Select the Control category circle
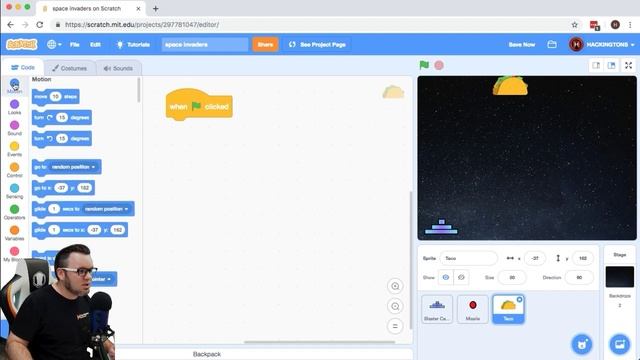This screenshot has width=640, height=360. [14, 167]
